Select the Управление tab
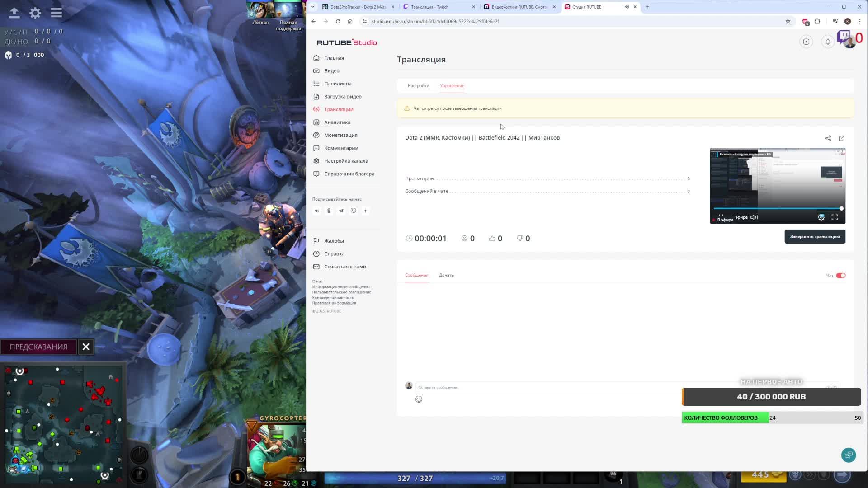Screen dimensions: 868x488 coord(452,86)
